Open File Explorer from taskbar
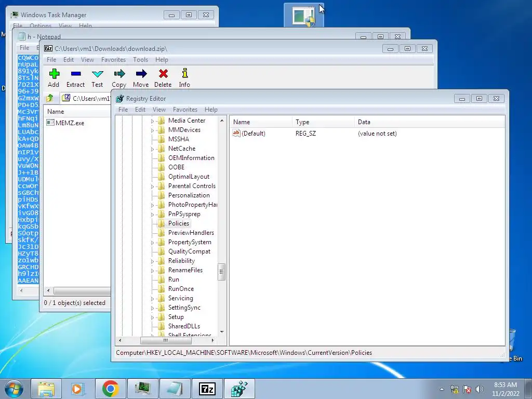 pyautogui.click(x=46, y=389)
